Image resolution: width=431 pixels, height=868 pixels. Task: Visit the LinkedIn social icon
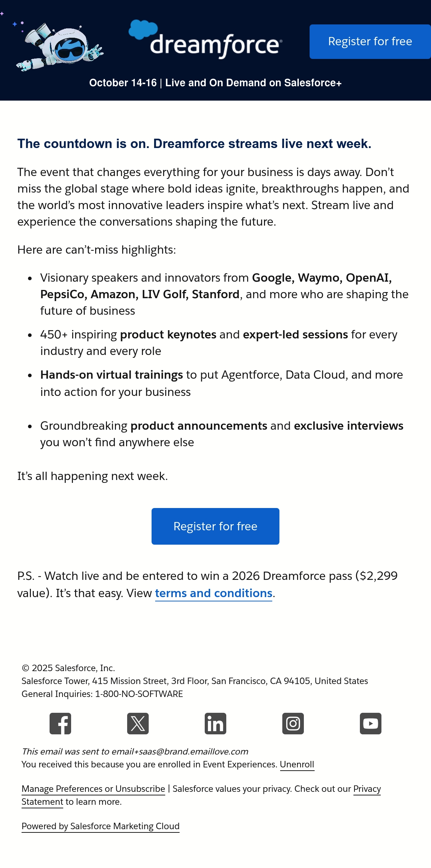click(x=215, y=723)
